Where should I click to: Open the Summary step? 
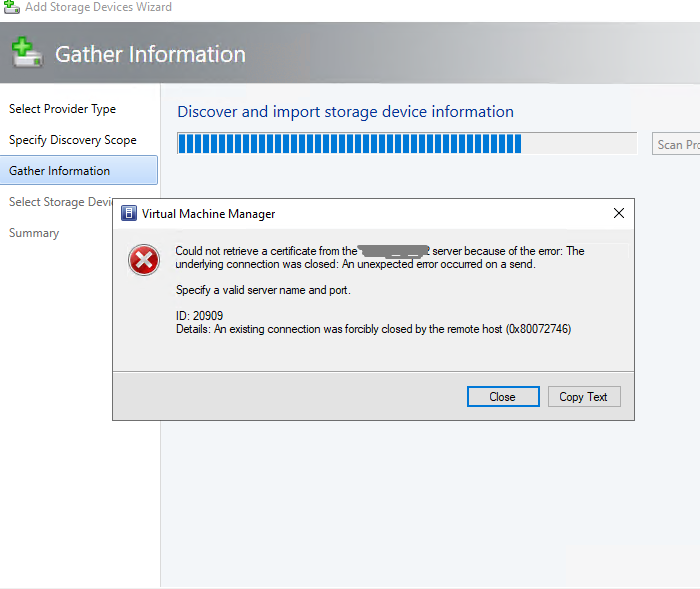[x=34, y=233]
